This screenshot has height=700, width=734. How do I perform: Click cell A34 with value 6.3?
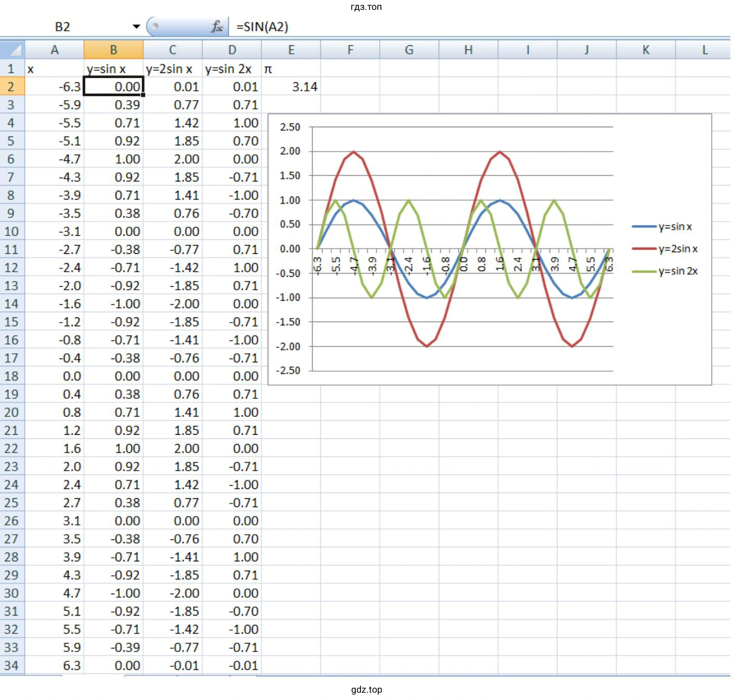coord(54,665)
